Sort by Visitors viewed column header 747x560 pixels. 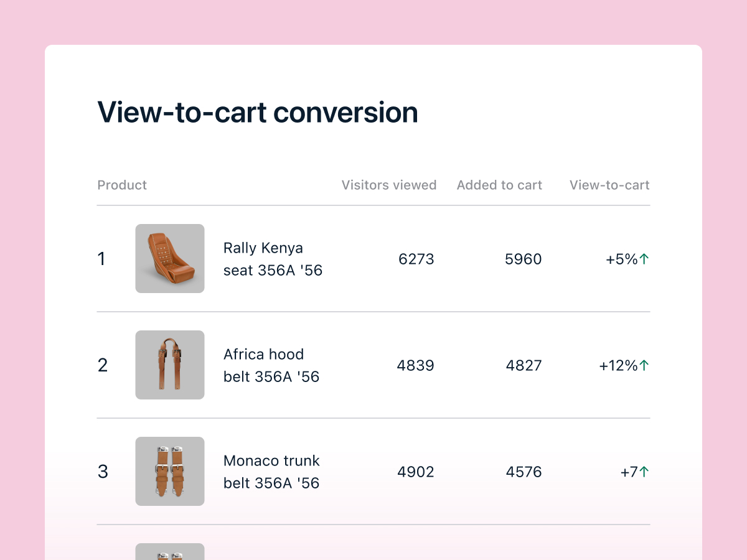pos(388,185)
